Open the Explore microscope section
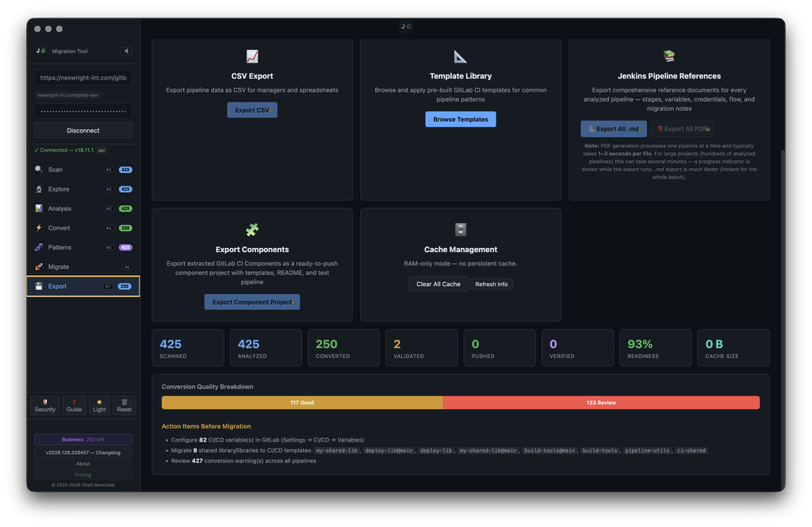This screenshot has height=527, width=812. 82,189
